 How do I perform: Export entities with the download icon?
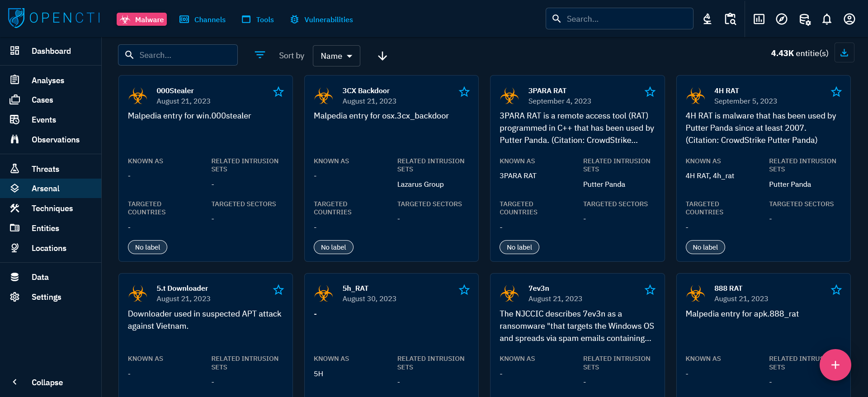[844, 53]
